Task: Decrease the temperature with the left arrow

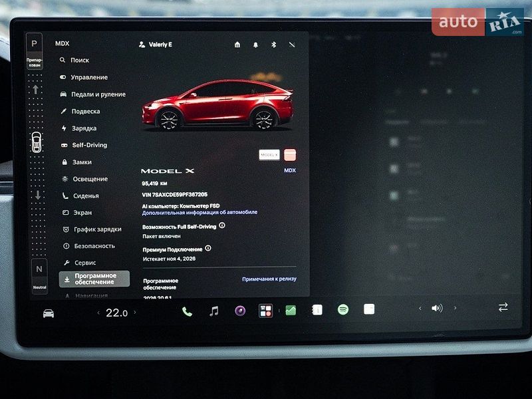Action: pyautogui.click(x=98, y=313)
